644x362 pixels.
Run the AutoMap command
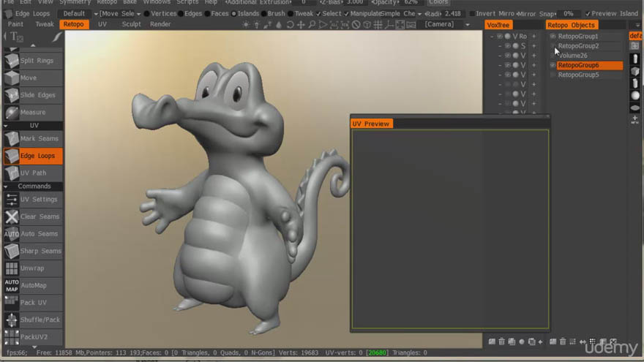[33, 285]
